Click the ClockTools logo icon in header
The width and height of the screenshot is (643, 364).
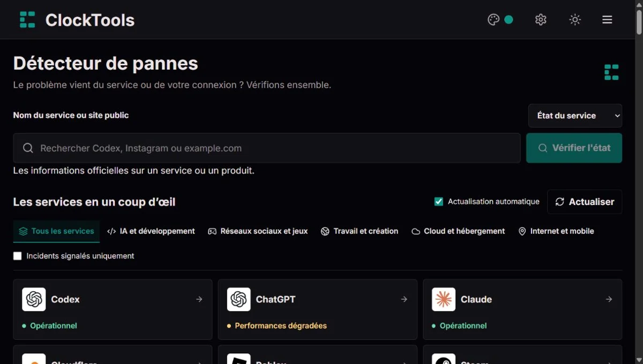pos(27,20)
